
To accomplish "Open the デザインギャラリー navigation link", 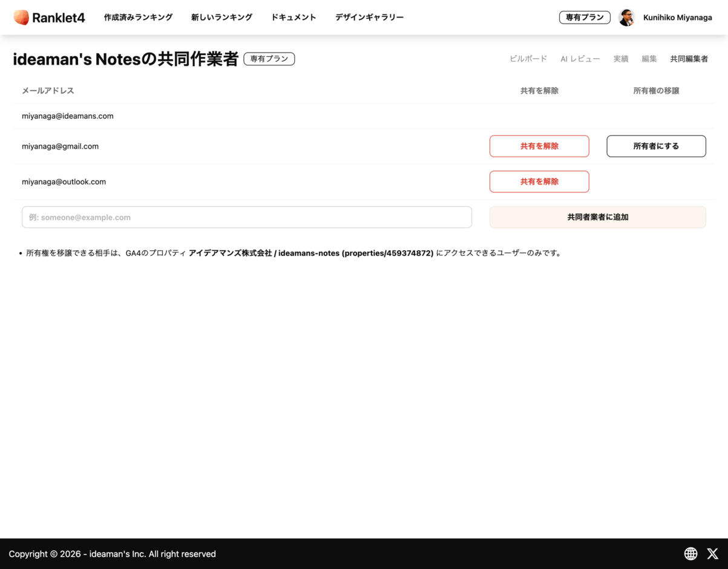I will coord(369,17).
